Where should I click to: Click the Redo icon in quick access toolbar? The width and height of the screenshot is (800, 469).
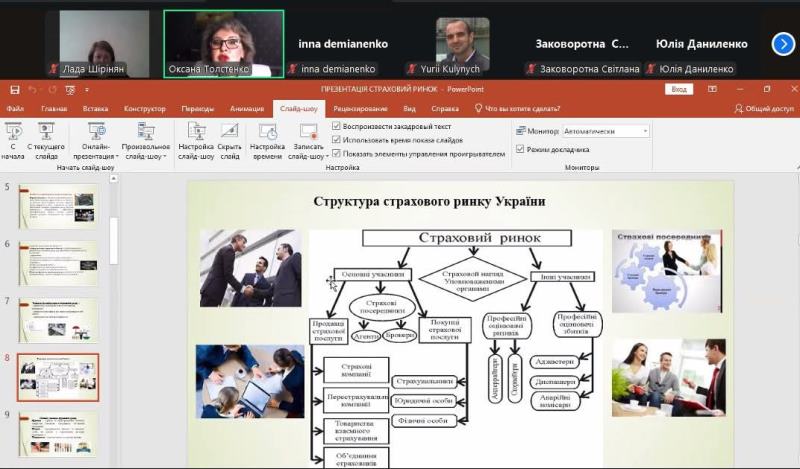click(x=53, y=90)
